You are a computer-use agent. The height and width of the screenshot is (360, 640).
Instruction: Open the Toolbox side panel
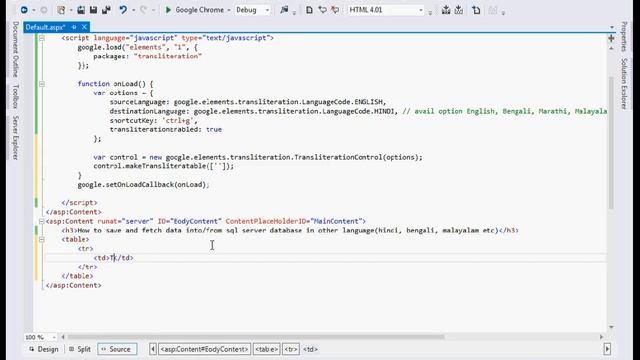pos(15,96)
